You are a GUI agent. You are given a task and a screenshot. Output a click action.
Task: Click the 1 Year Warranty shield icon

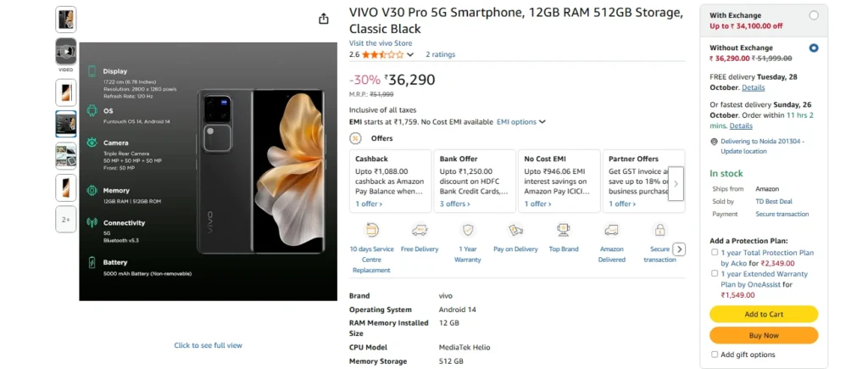(x=468, y=231)
